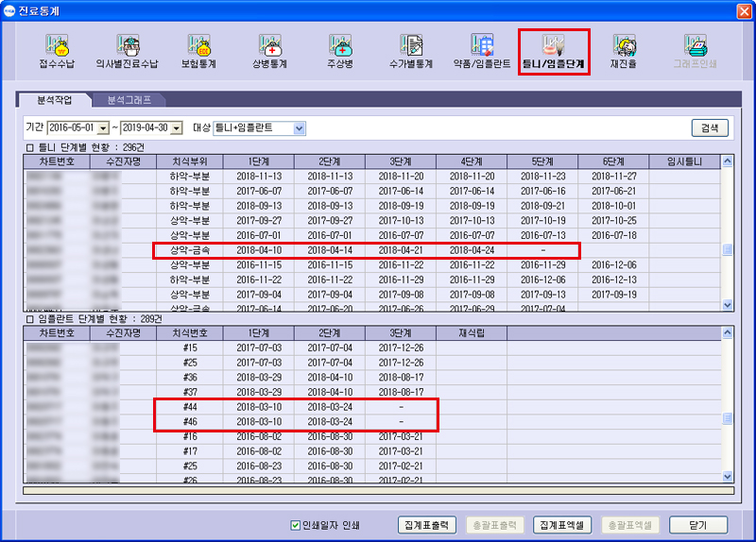Open the start date 2016-05-01 dropdown
The height and width of the screenshot is (542, 756).
click(x=103, y=128)
